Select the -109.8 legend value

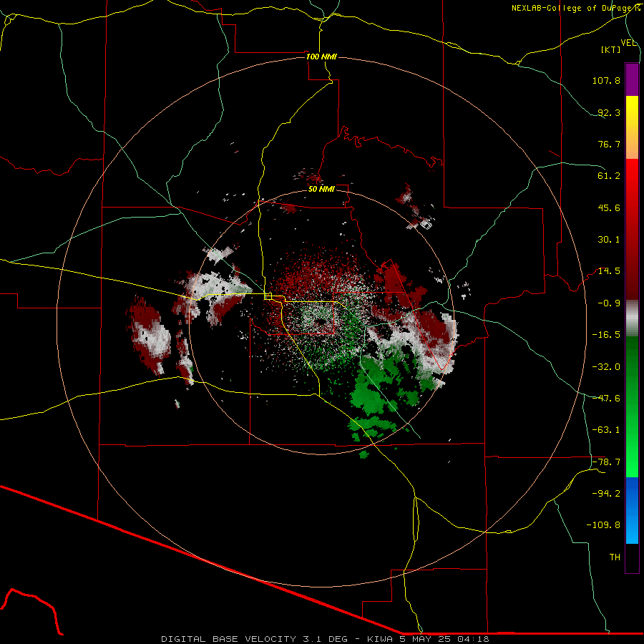(604, 525)
